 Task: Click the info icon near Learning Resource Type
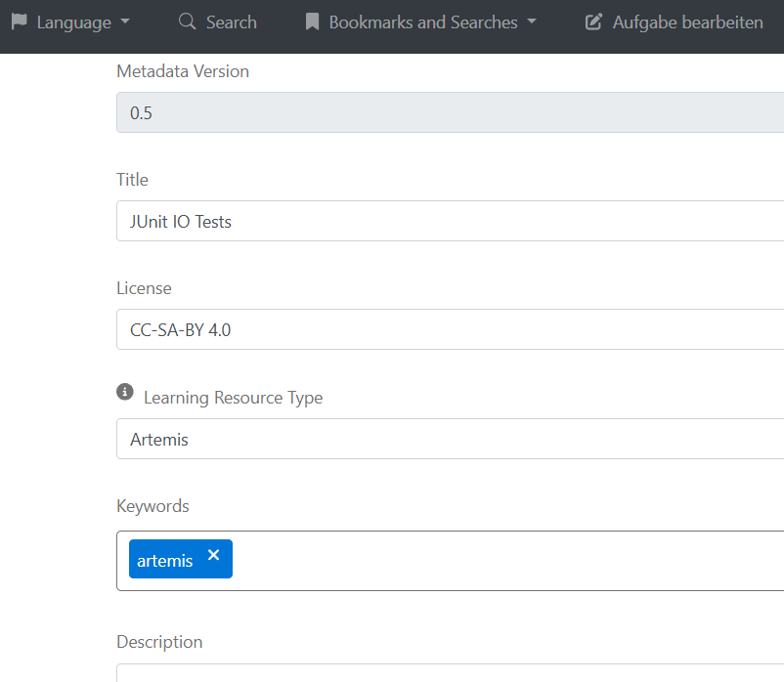click(x=124, y=391)
